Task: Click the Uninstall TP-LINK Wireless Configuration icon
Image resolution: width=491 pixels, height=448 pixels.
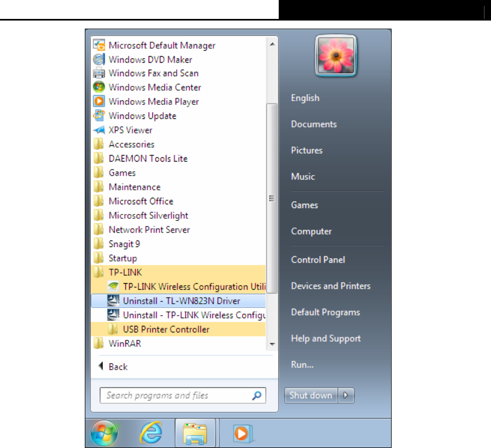Action: coord(113,315)
